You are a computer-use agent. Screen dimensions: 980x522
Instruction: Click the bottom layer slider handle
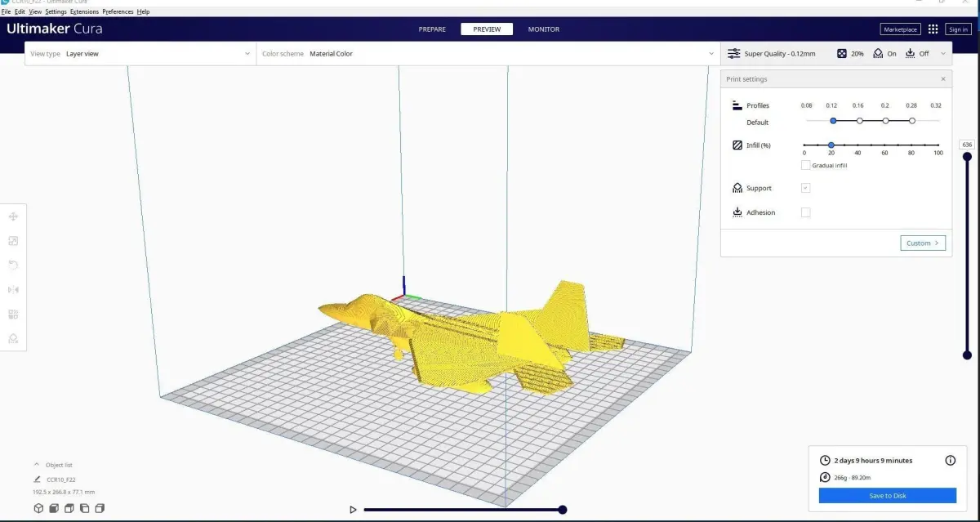pos(967,355)
